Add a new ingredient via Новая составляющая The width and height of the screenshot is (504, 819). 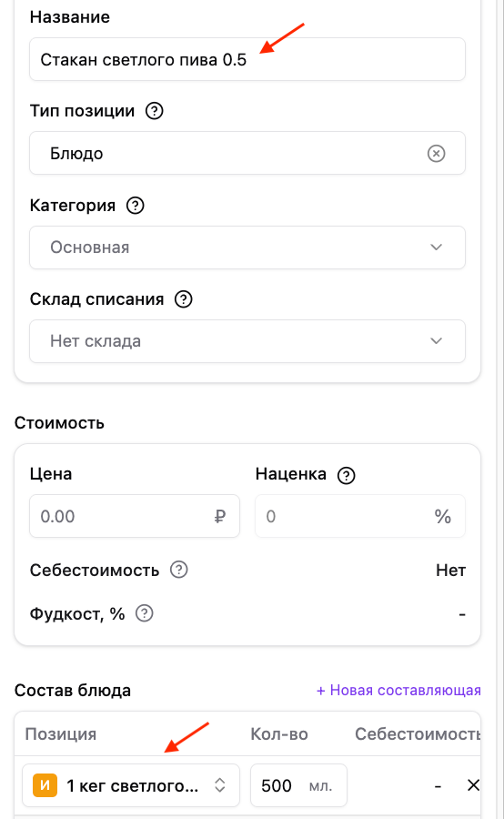tap(398, 690)
